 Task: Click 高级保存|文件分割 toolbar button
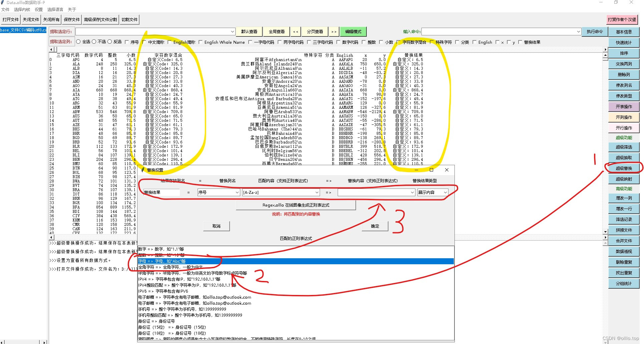pos(100,20)
